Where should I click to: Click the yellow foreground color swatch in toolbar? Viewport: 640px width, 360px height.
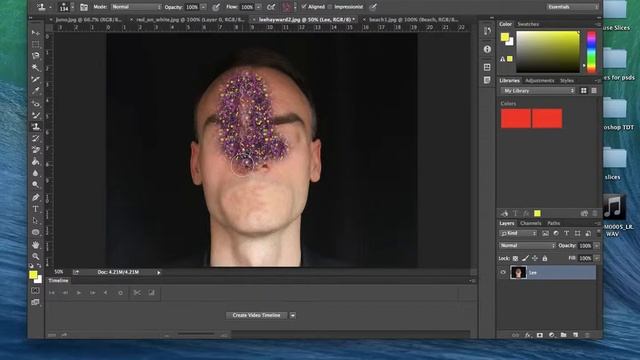pyautogui.click(x=33, y=275)
